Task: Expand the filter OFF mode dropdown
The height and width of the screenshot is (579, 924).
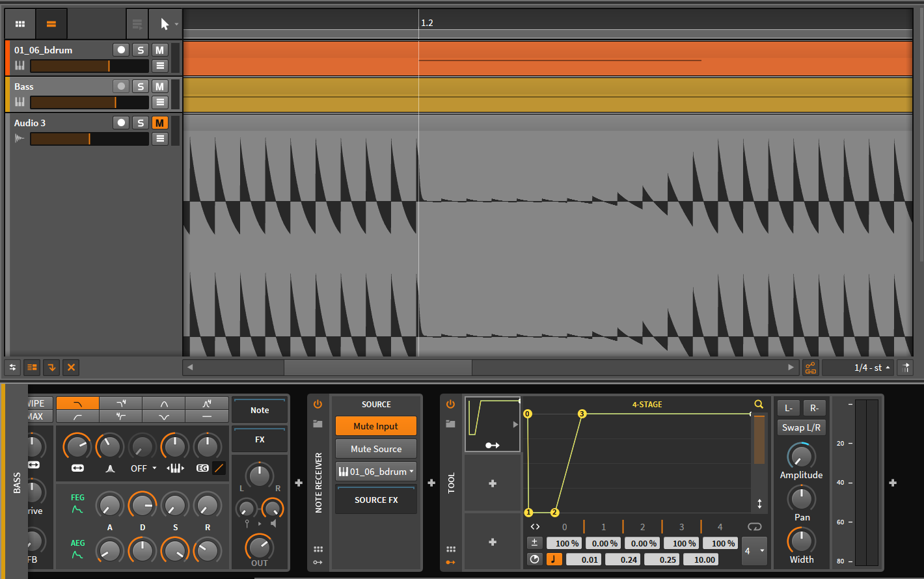Action: pos(144,468)
